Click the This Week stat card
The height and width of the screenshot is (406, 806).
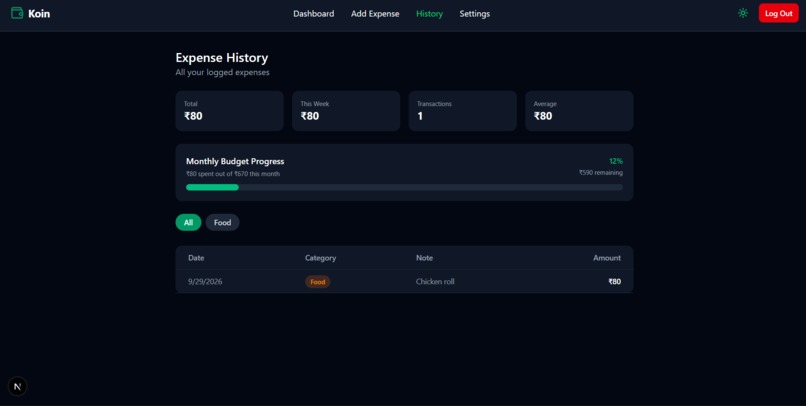coord(346,111)
